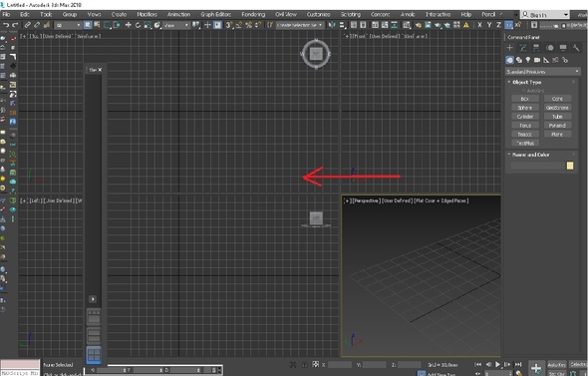Activate the Unlink Selection tool
The width and height of the screenshot is (588, 376).
(37, 25)
